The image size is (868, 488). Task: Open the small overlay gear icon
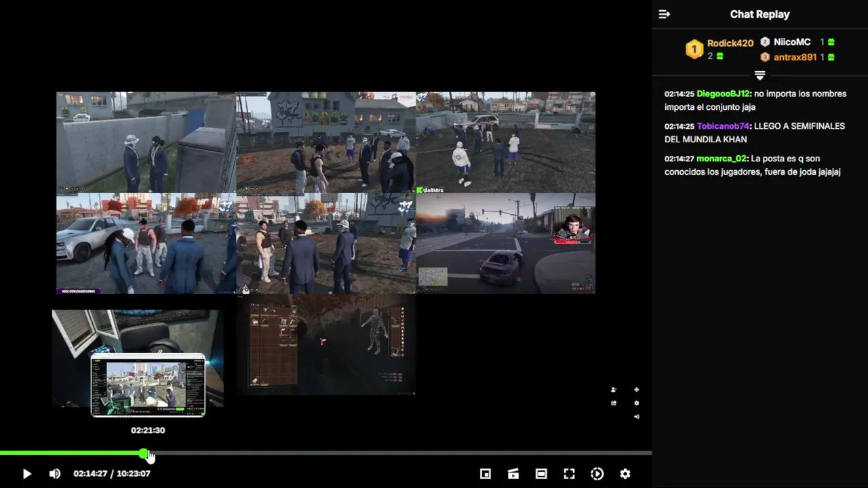click(x=636, y=403)
